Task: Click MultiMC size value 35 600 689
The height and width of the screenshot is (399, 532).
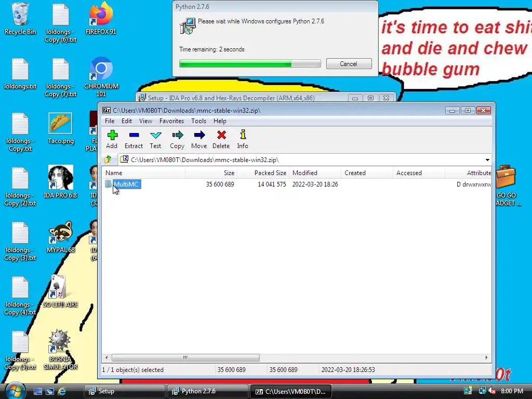Action: [220, 184]
